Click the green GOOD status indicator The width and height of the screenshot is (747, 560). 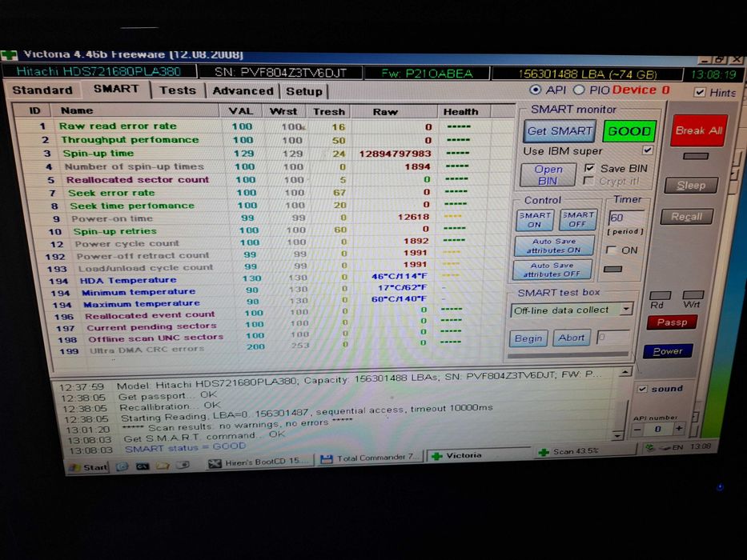click(629, 131)
